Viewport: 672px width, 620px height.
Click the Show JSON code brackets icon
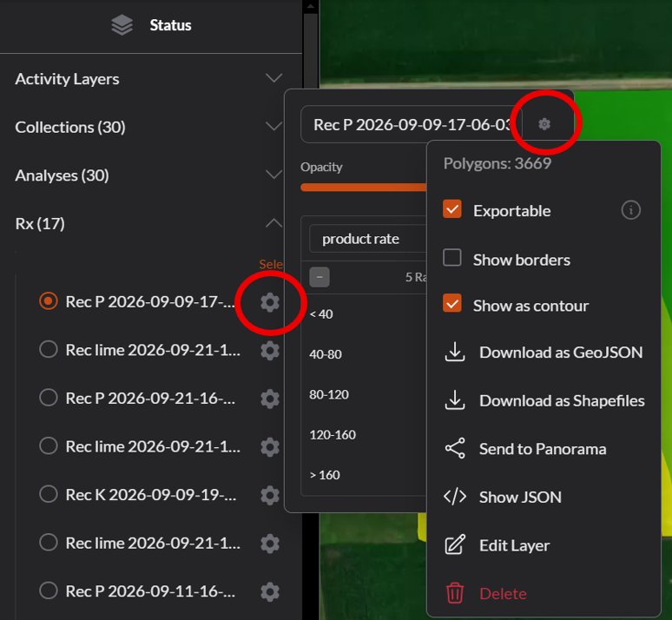(x=455, y=497)
